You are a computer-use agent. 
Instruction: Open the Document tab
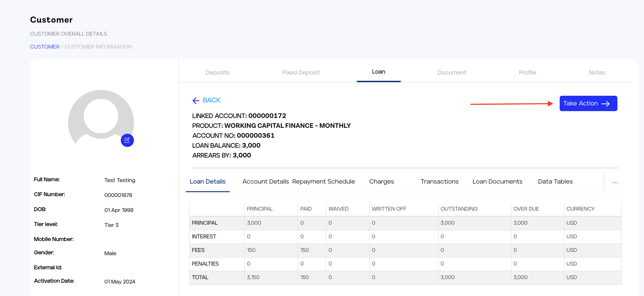coord(451,72)
